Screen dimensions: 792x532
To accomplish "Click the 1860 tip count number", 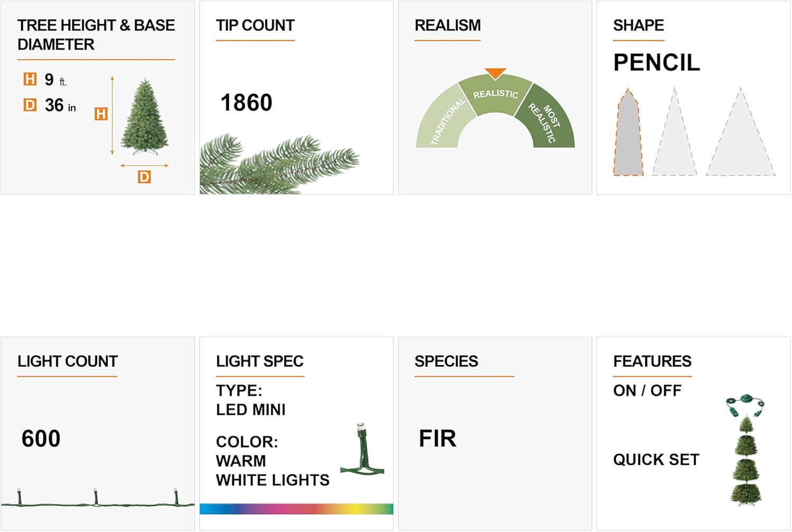I will click(246, 102).
